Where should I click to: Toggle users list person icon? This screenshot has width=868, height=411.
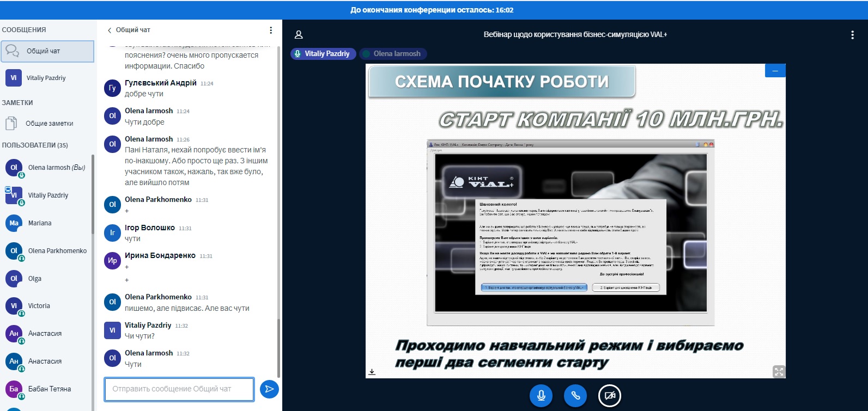(x=299, y=34)
